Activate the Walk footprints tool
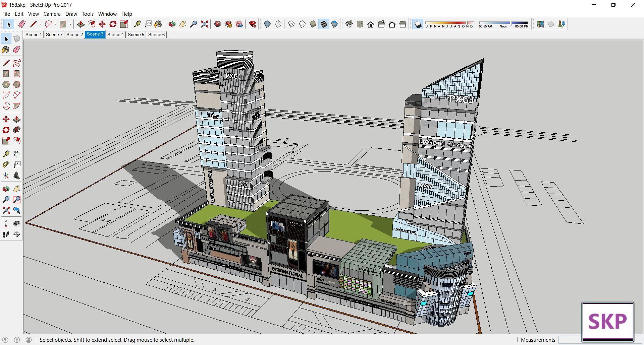The height and width of the screenshot is (345, 644). point(6,234)
